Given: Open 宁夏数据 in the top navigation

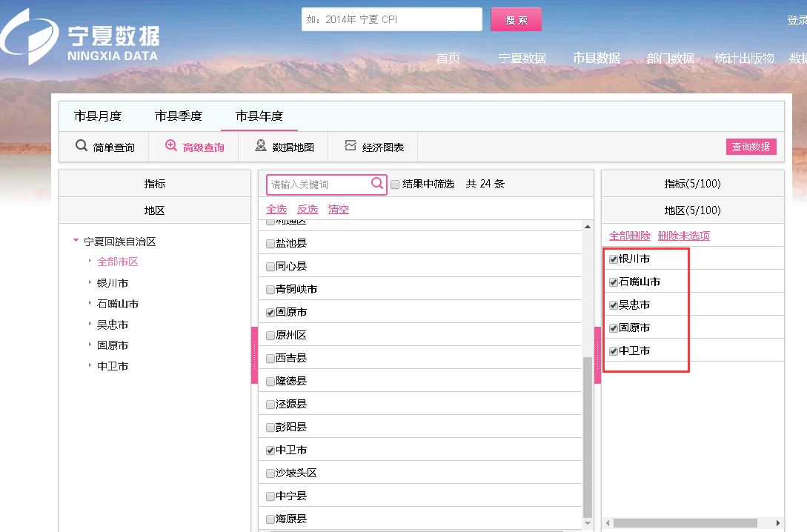Looking at the screenshot, I should coord(522,58).
